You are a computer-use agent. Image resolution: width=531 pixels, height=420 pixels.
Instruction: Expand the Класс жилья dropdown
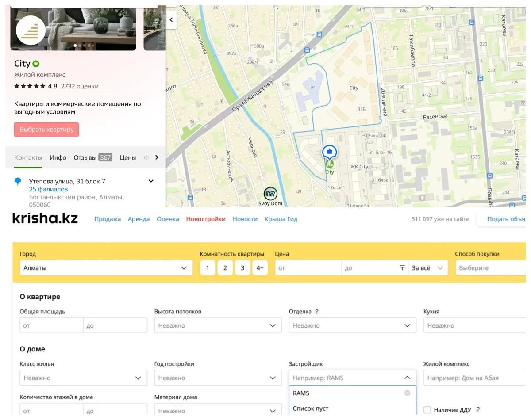[x=83, y=378]
